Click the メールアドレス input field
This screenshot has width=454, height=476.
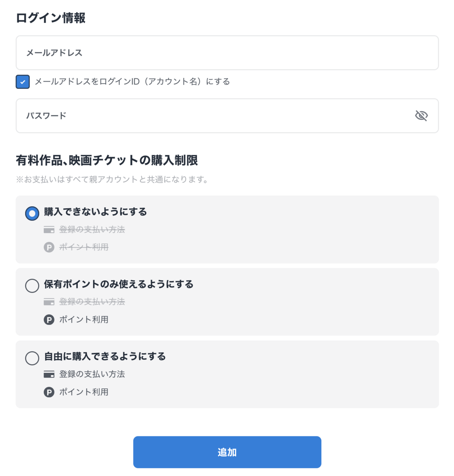227,53
